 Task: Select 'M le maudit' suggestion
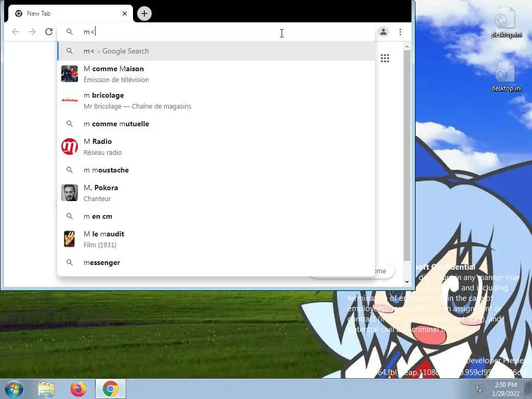(217, 239)
